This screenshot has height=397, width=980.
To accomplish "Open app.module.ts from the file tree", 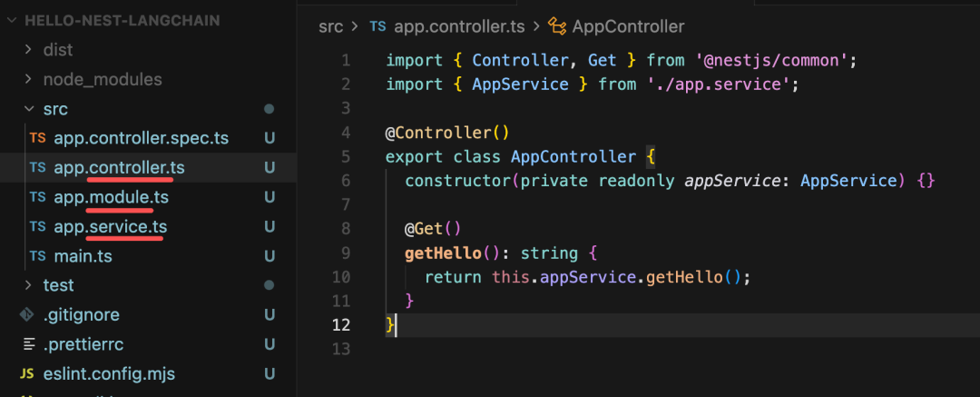I will (x=112, y=197).
